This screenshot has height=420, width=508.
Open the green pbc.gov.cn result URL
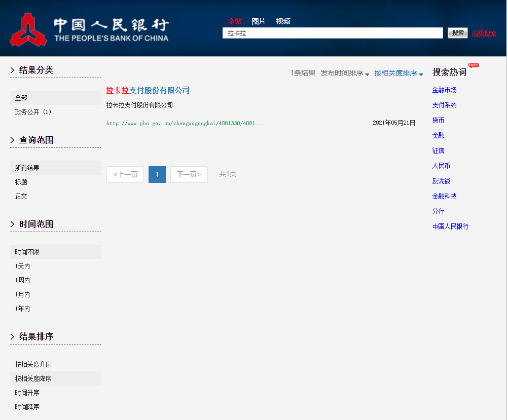185,123
